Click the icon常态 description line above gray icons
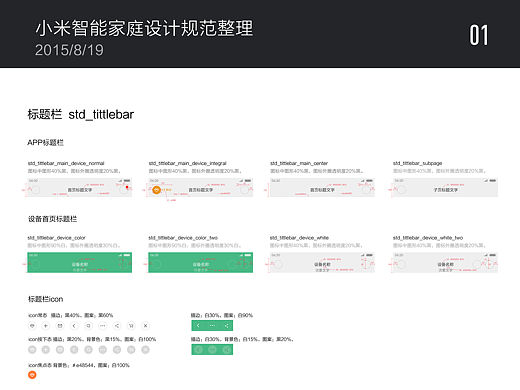The height and width of the screenshot is (390, 520). pos(71,315)
